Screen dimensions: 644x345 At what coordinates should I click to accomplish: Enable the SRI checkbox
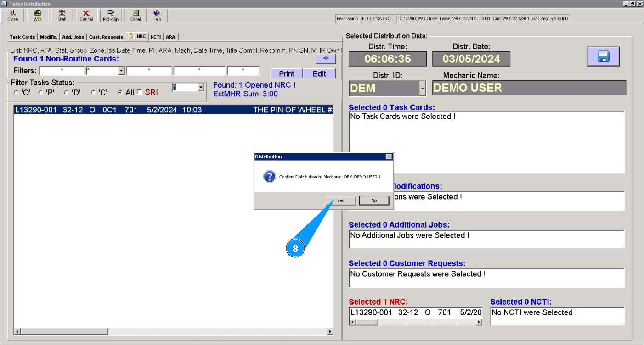click(x=140, y=92)
